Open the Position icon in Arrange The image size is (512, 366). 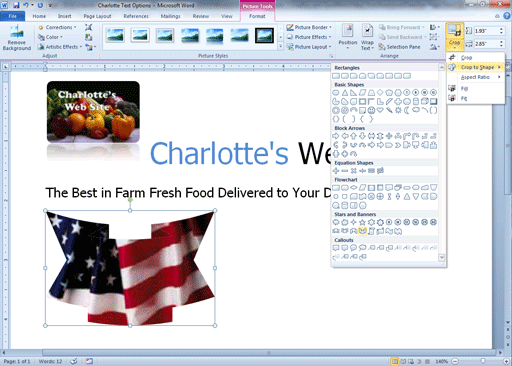click(348, 37)
